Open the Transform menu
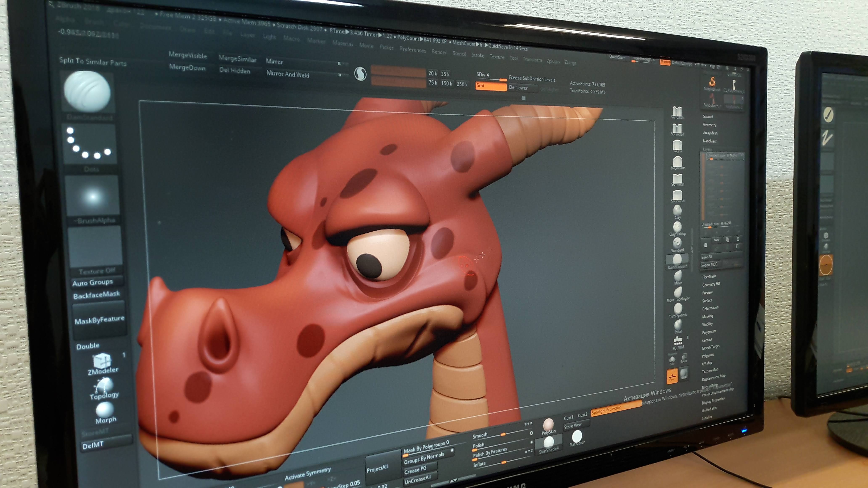 click(532, 60)
